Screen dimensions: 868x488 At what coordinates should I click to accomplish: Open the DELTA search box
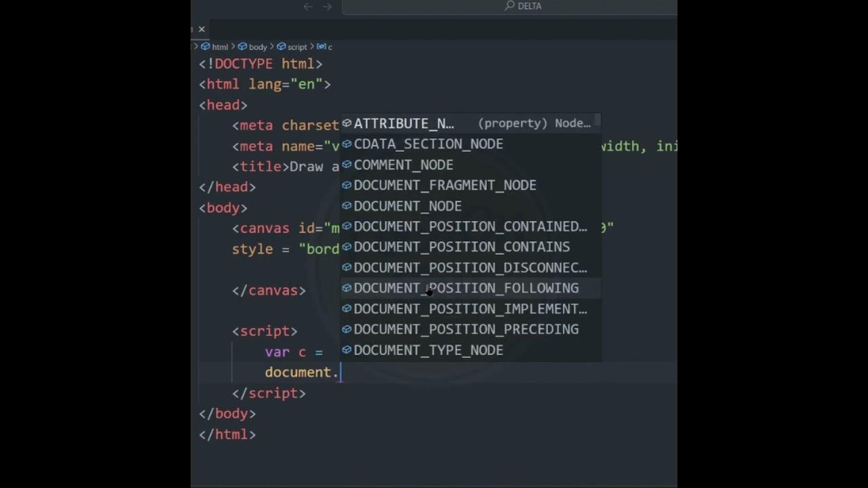point(509,7)
